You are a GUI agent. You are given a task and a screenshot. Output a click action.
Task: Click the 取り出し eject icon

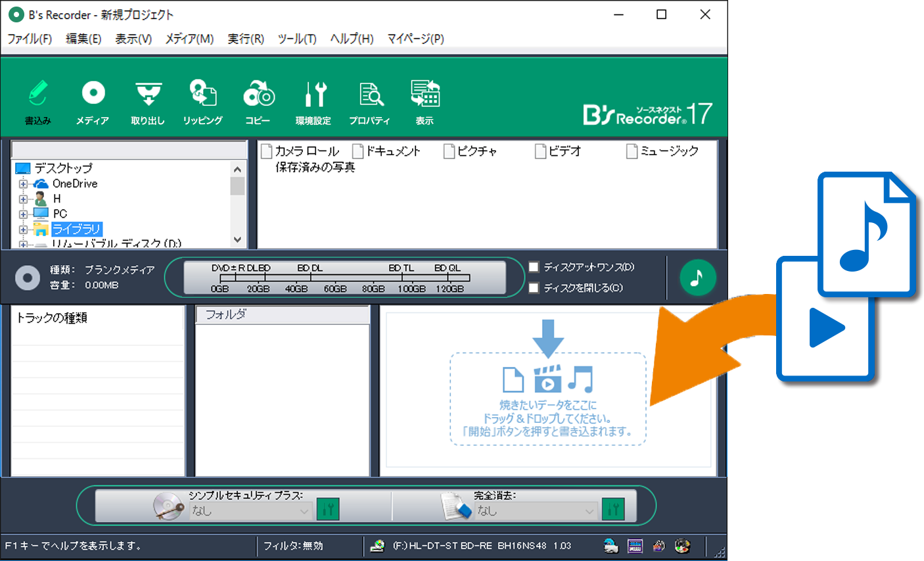pos(148,102)
